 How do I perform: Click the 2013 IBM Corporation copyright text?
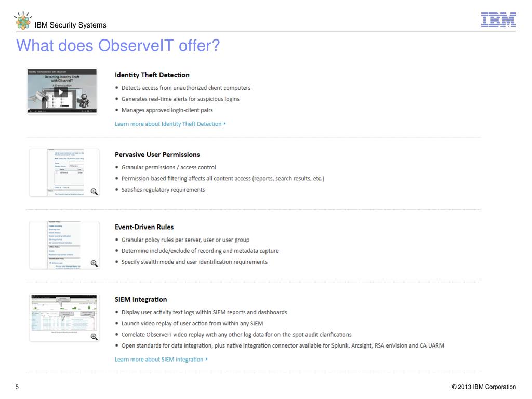[x=484, y=387]
